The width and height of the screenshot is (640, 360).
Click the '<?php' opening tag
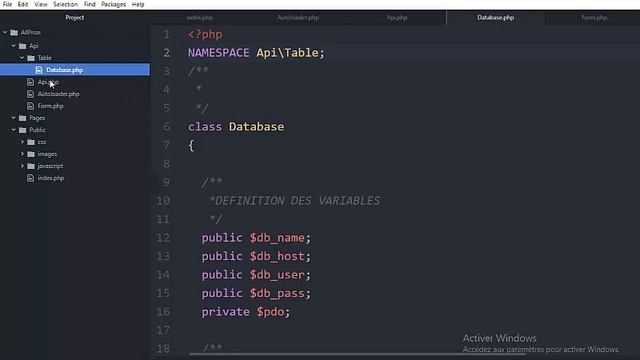205,34
